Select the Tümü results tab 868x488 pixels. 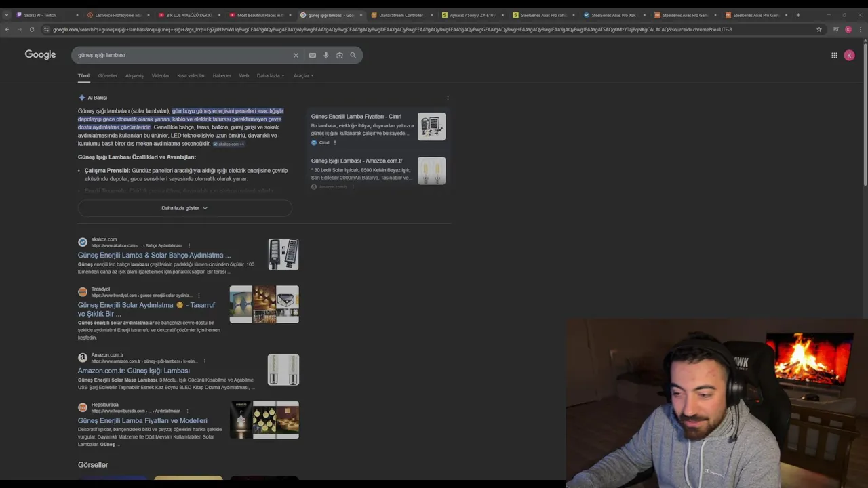pos(83,75)
